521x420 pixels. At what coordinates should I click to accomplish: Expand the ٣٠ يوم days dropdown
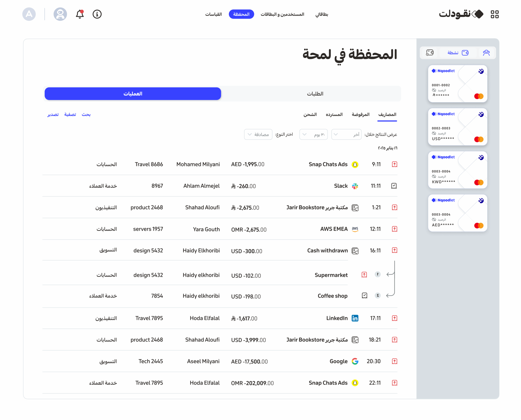(313, 134)
